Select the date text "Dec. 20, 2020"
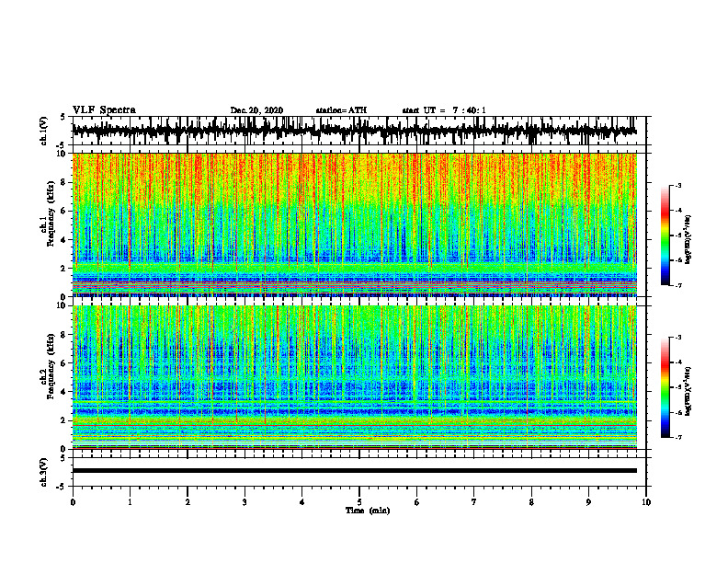The width and height of the screenshot is (728, 563). [x=256, y=110]
